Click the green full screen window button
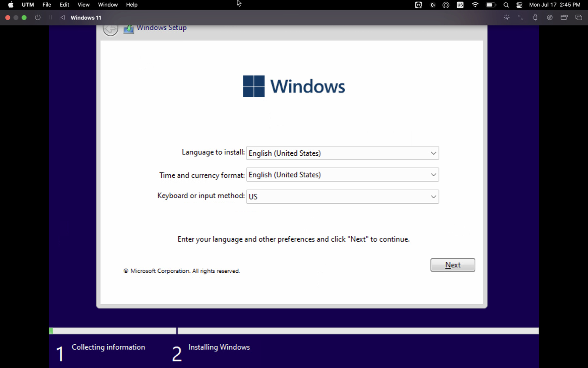This screenshot has width=588, height=368. pyautogui.click(x=24, y=18)
